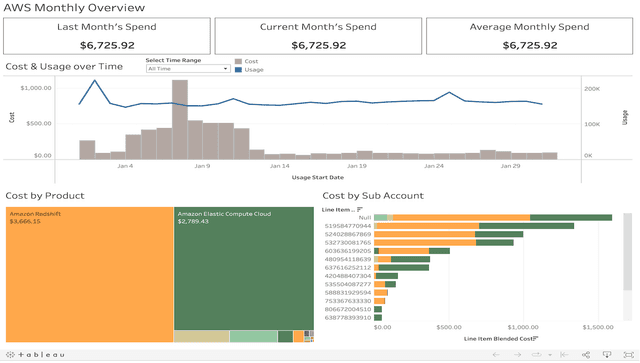The image size is (640, 363).
Task: Click the scrollbar in Cost by Sub Account
Action: [627, 252]
